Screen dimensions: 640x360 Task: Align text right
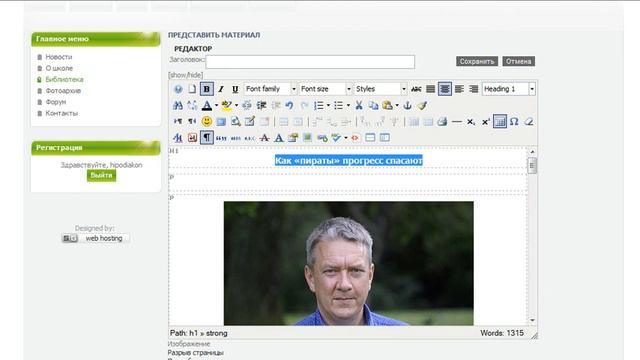click(473, 89)
